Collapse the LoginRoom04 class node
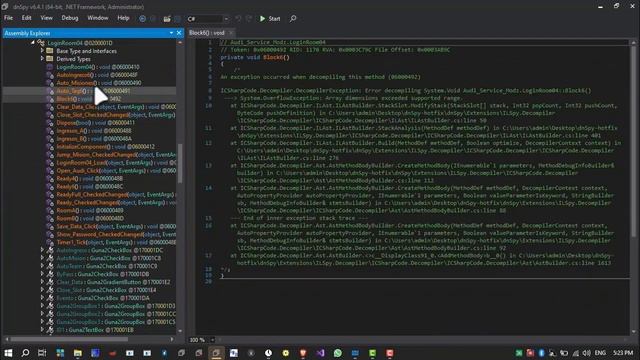Viewport: 640px width, 360px height. [x=33, y=42]
